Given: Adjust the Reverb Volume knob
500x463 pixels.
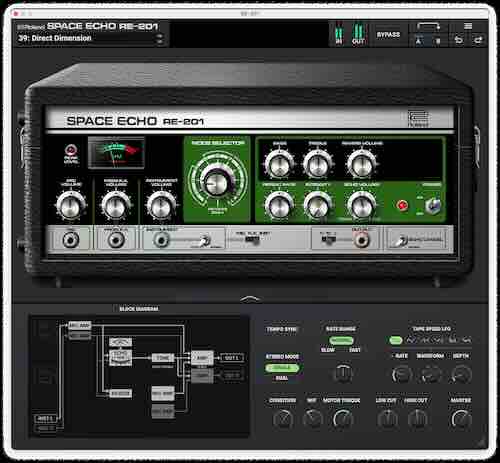Looking at the screenshot, I should (x=362, y=164).
